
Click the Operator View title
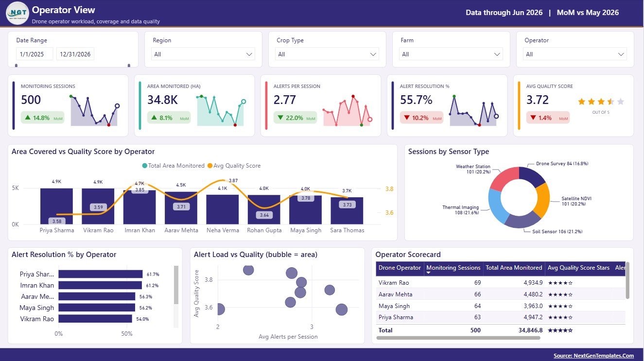[64, 10]
